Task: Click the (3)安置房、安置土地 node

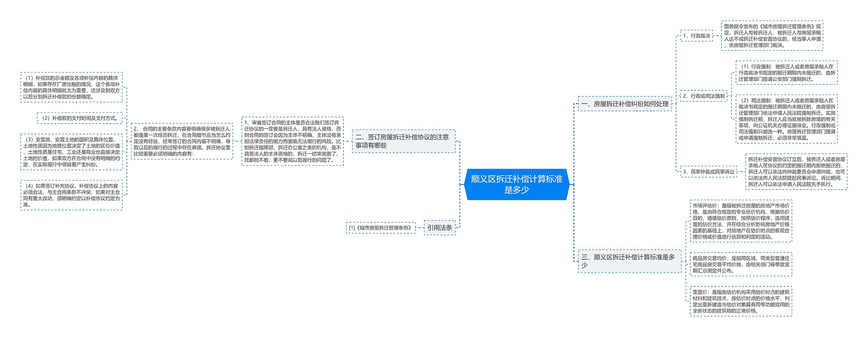Action: pyautogui.click(x=71, y=152)
